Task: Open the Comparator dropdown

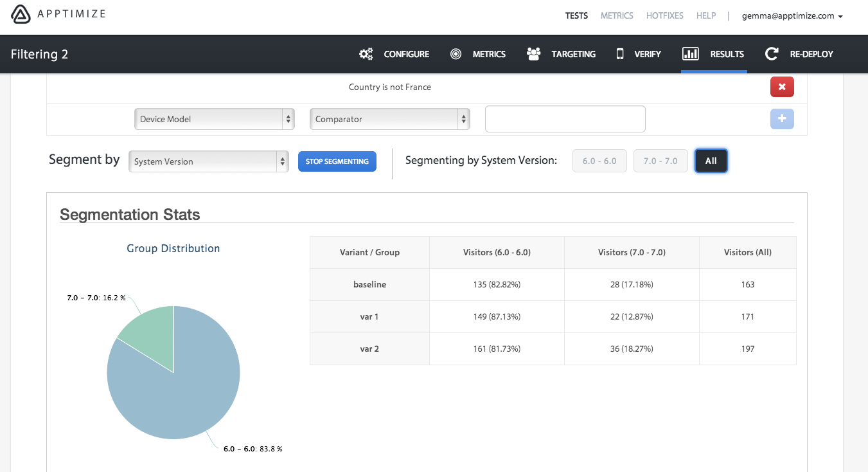Action: click(x=389, y=119)
